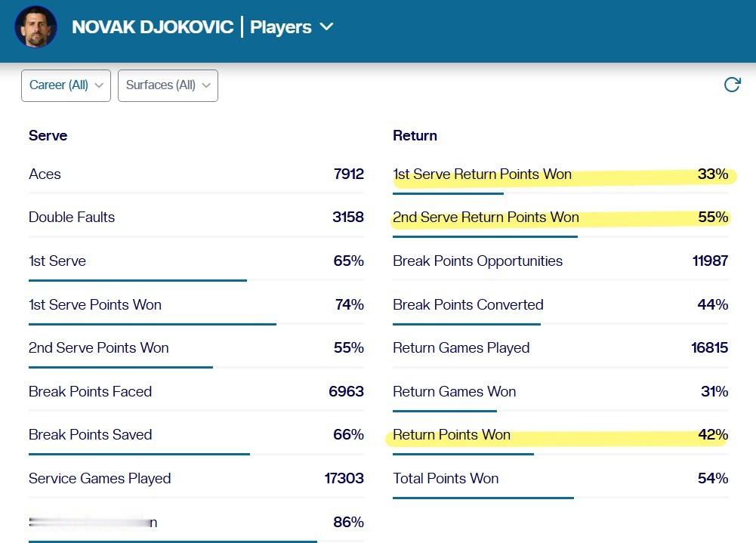The width and height of the screenshot is (756, 543).
Task: Click the Players header label
Action: [x=281, y=27]
